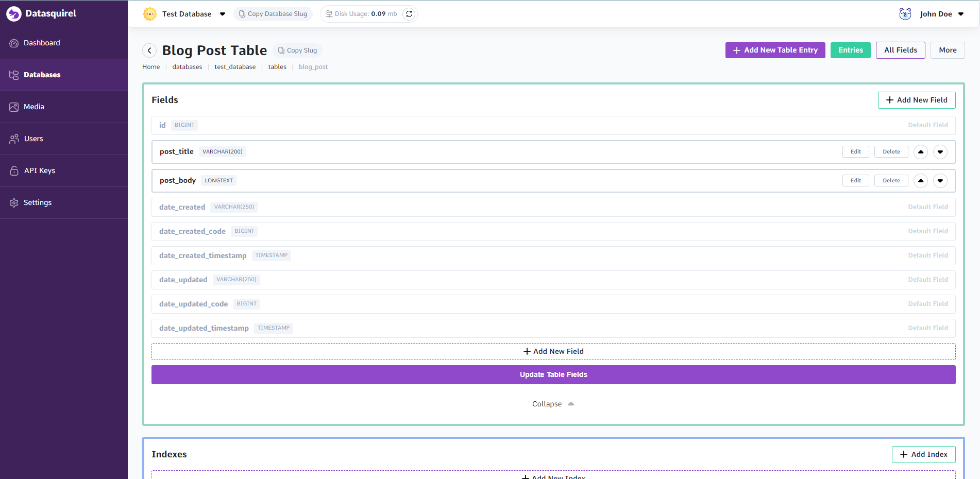Screen dimensions: 980x479
Task: Select the date_created_code field row
Action: [x=553, y=231]
